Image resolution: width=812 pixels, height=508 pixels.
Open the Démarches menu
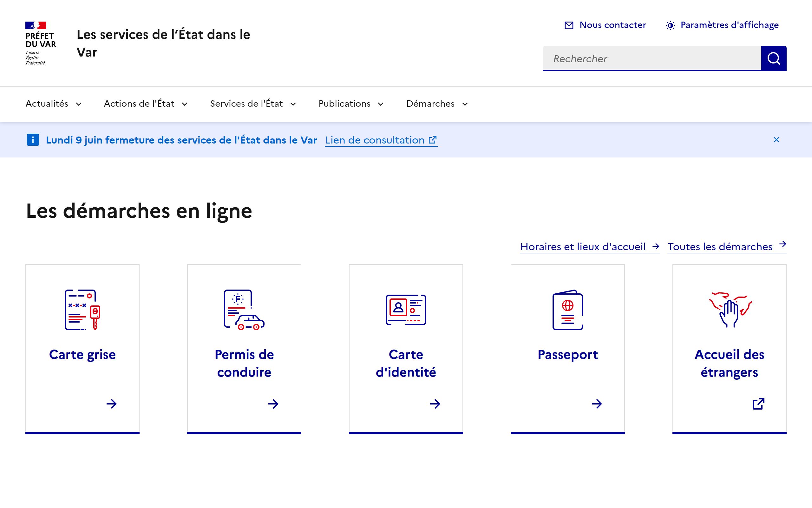(437, 104)
